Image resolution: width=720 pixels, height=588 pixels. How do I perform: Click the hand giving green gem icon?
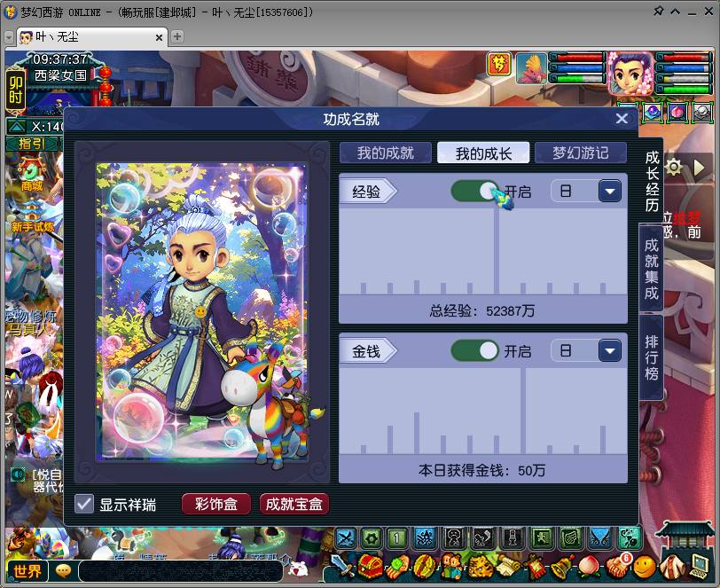click(397, 567)
